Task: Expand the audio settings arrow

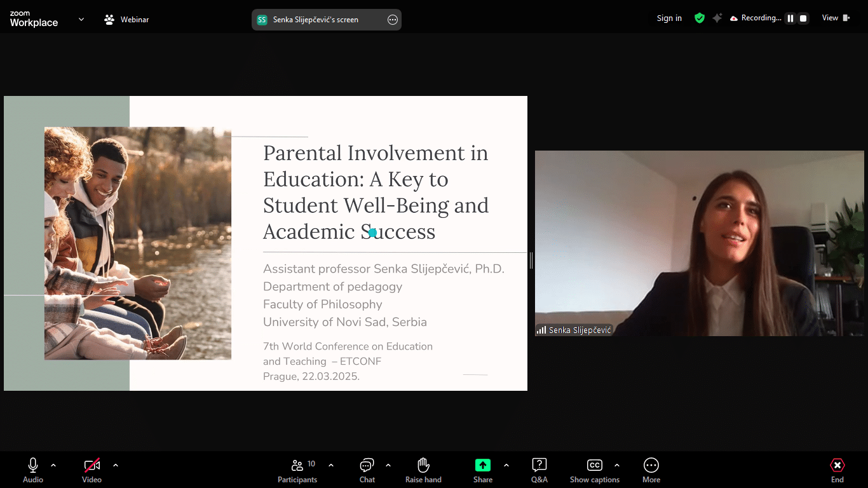Action: coord(53,465)
